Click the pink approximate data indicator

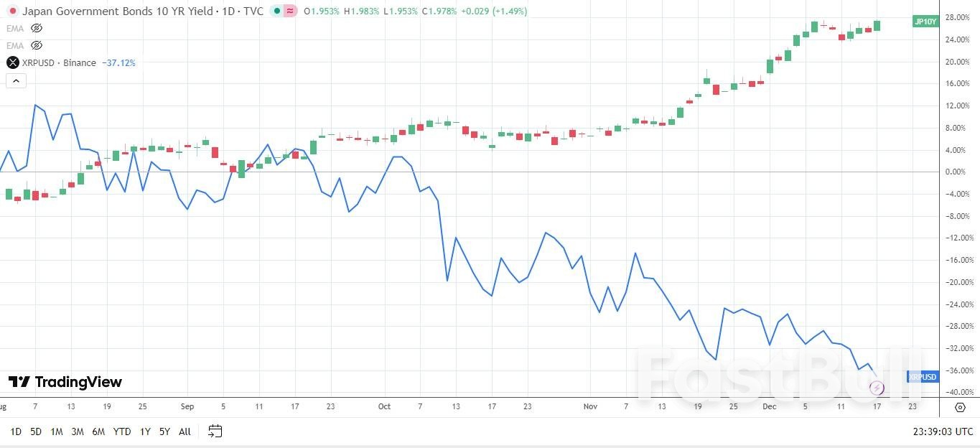point(290,11)
